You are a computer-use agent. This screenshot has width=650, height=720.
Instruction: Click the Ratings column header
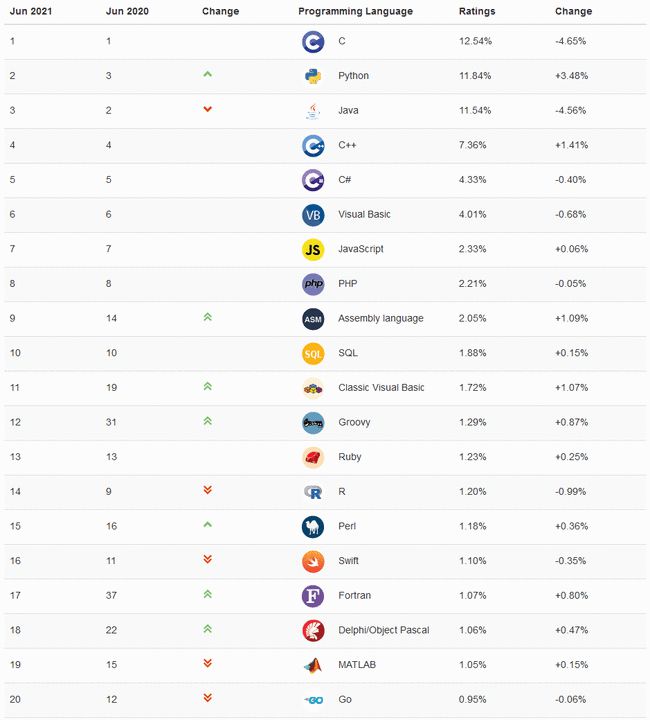coord(477,11)
